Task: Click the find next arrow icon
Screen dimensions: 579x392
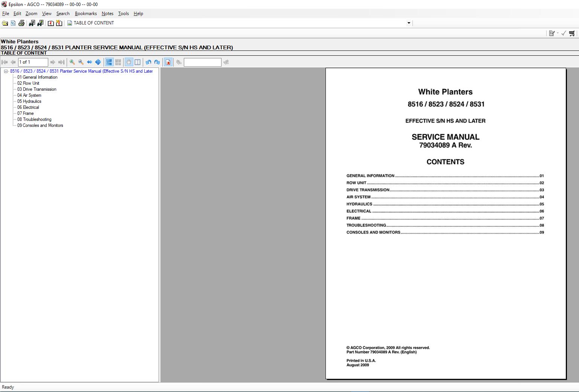Action: click(226, 62)
